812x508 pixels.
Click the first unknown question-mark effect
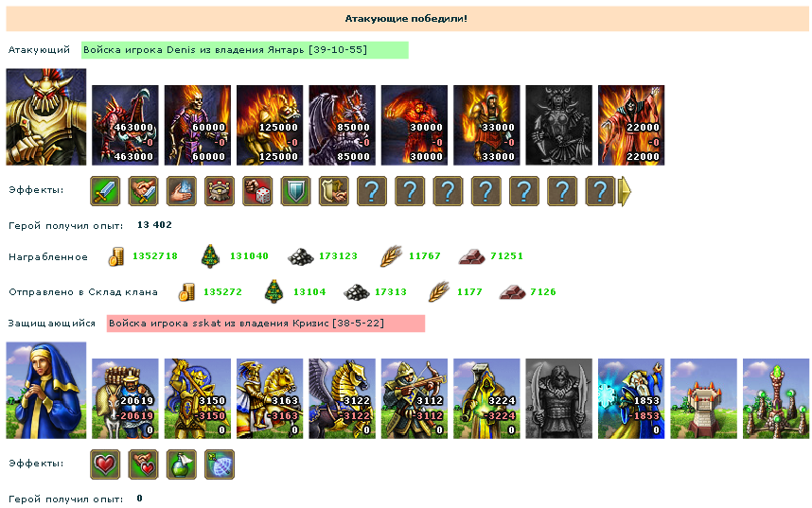coord(372,191)
